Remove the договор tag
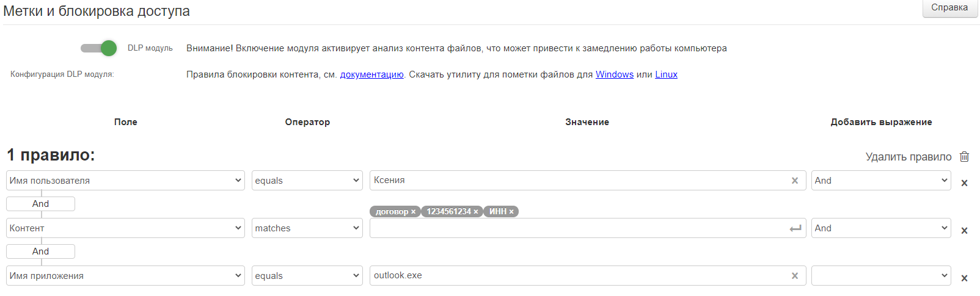Viewport: 980px width, 296px height. 413,212
